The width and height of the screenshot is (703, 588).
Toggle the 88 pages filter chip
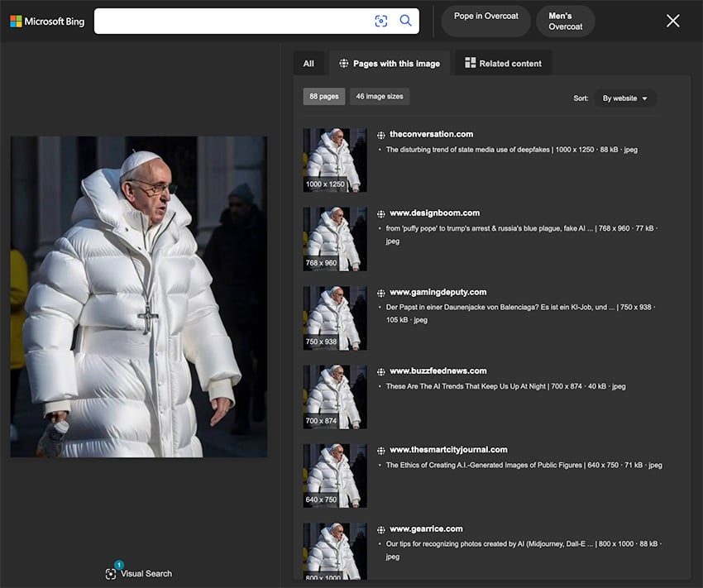pyautogui.click(x=323, y=96)
